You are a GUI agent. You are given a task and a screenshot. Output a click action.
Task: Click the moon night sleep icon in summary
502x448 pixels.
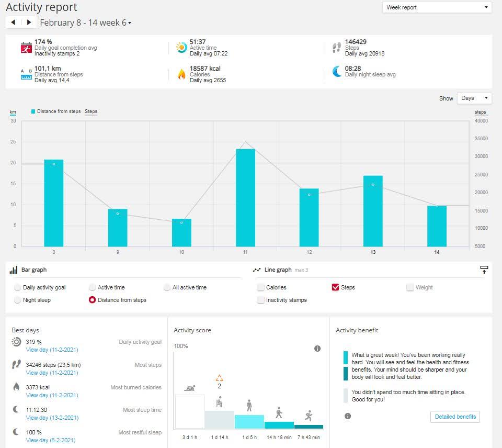(337, 72)
